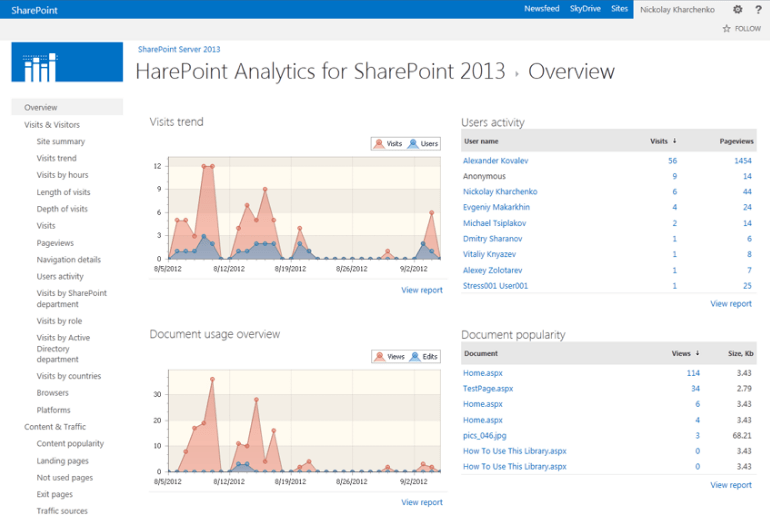Open Site summary report
The height and width of the screenshot is (522, 770).
coord(60,141)
